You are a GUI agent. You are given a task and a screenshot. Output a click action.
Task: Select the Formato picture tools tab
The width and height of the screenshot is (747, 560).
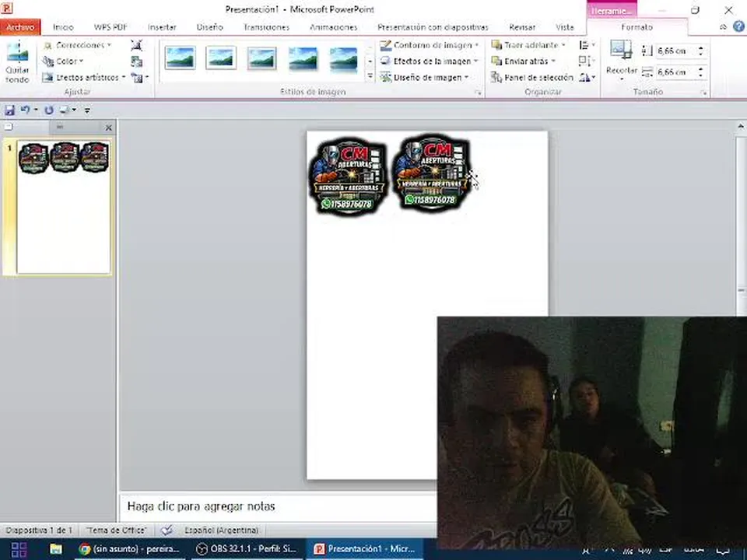(637, 27)
